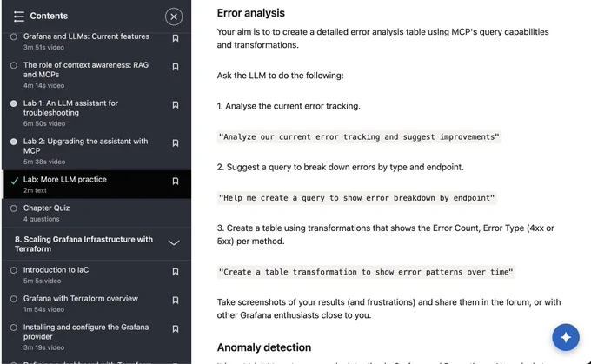Bookmark 'Introduction to IaC' lesson

tap(176, 272)
